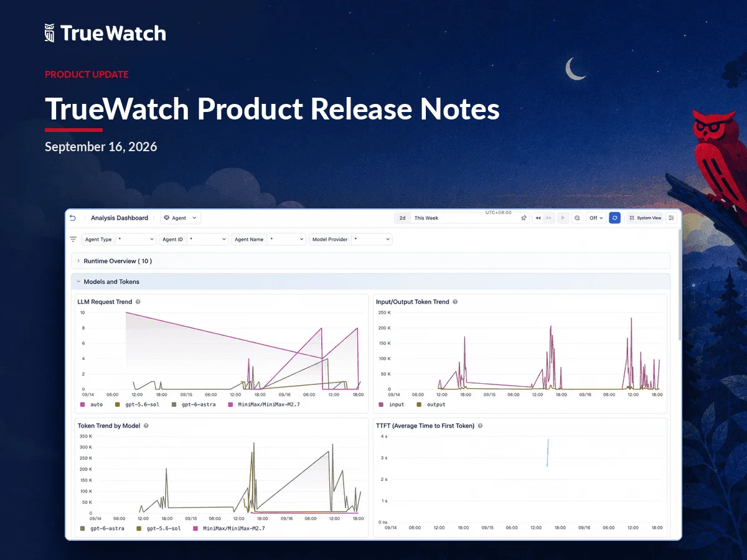Click the 2d time range shortcut
747x560 pixels.
(x=403, y=218)
